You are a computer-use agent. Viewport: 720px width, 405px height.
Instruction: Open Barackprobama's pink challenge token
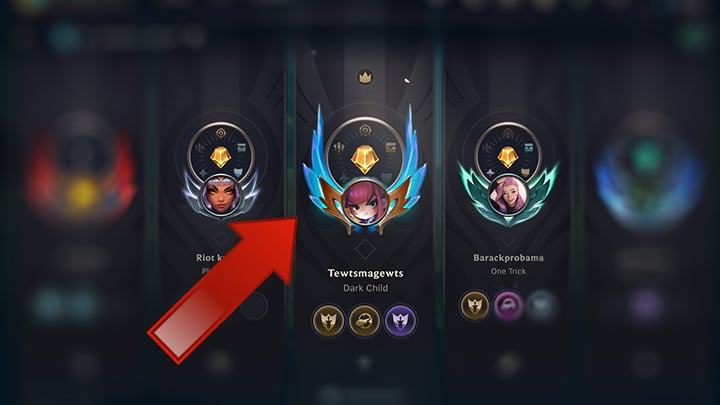click(508, 305)
